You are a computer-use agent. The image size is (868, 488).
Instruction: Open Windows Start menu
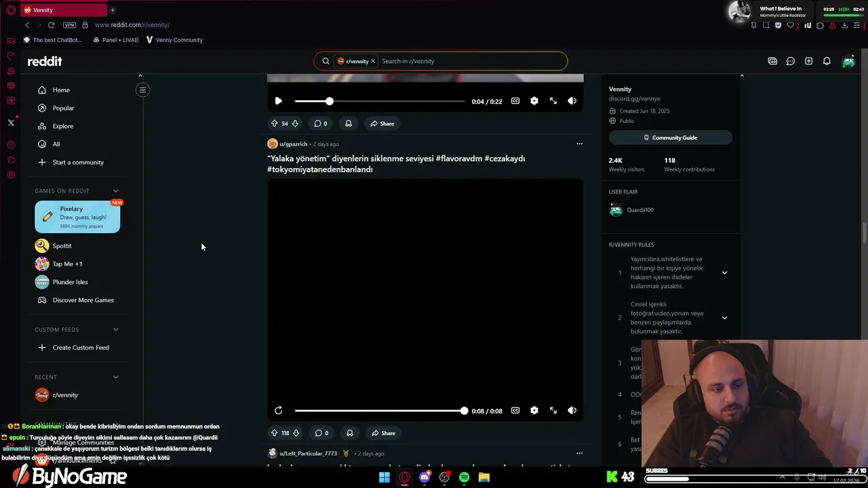384,477
